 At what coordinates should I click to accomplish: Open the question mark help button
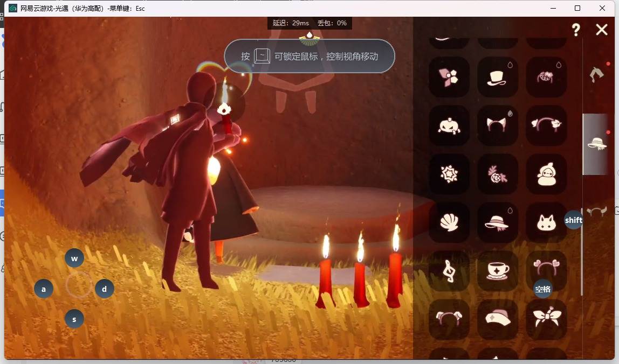(x=576, y=30)
